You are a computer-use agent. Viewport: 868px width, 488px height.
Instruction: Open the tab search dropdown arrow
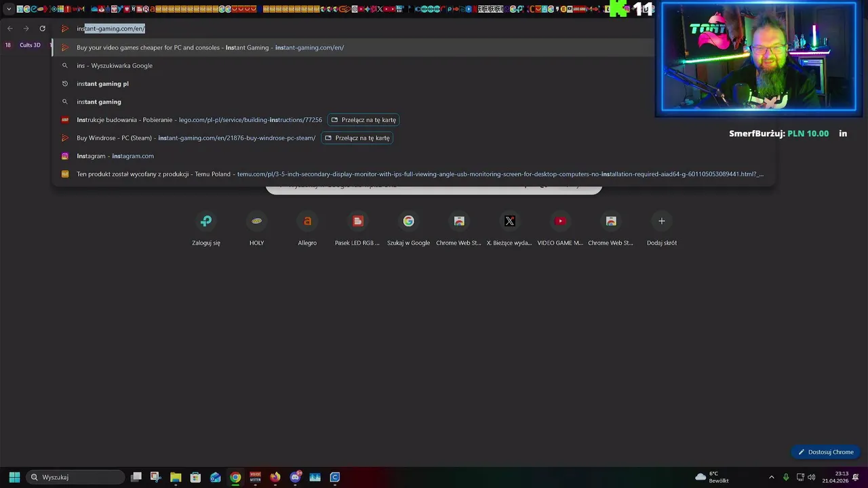click(x=9, y=9)
